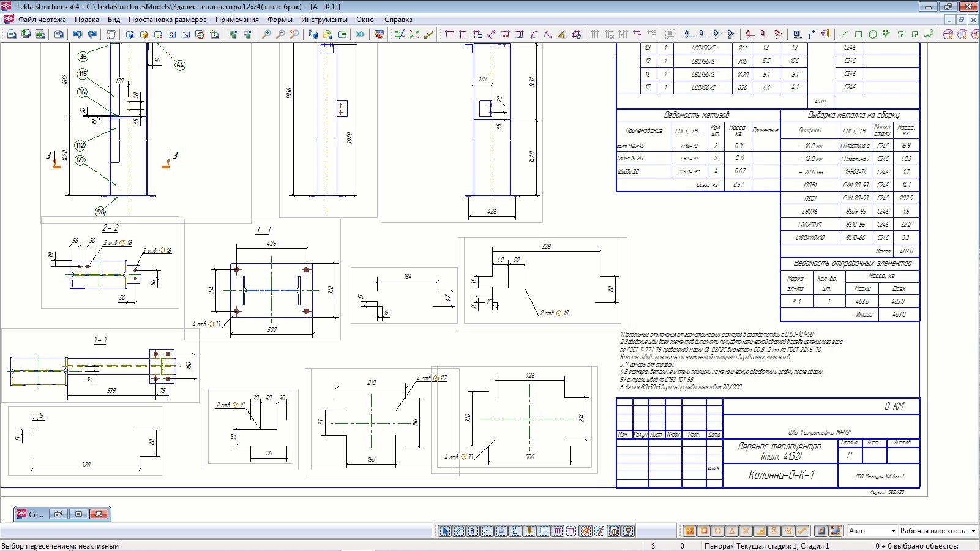Open the Авто snap depth dropdown

coord(893,531)
